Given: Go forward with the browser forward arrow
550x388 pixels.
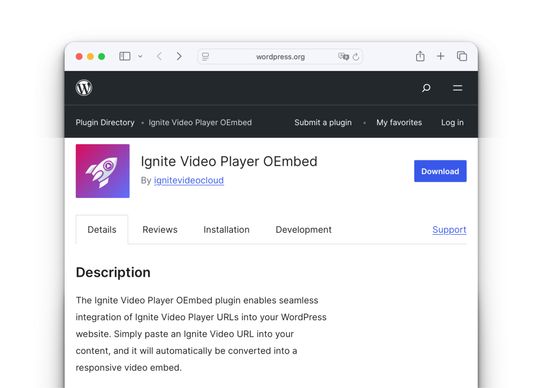Looking at the screenshot, I should (x=179, y=56).
